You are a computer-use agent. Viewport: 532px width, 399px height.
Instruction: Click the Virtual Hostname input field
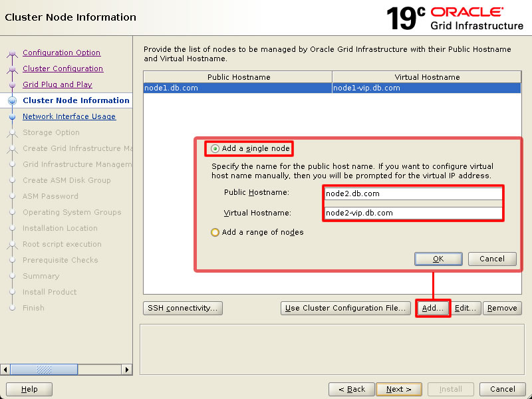tap(413, 213)
